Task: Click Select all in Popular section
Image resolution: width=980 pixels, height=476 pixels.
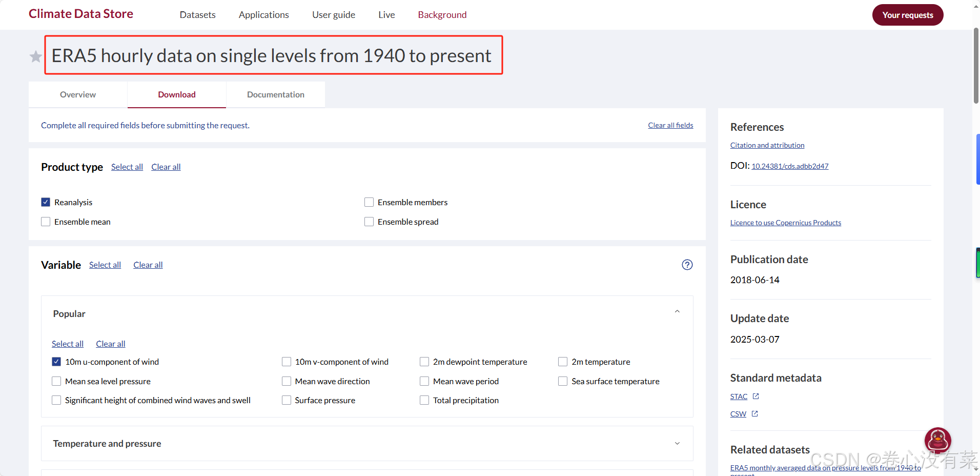Action: click(68, 344)
